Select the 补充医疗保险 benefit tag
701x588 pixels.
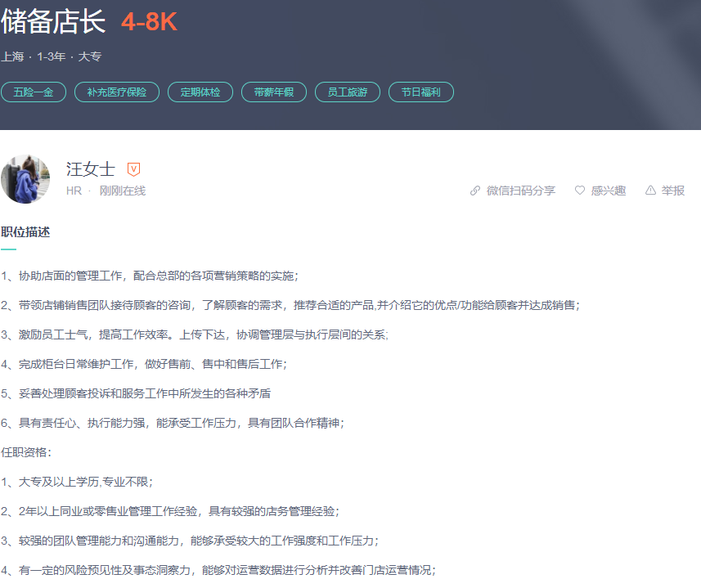[117, 92]
